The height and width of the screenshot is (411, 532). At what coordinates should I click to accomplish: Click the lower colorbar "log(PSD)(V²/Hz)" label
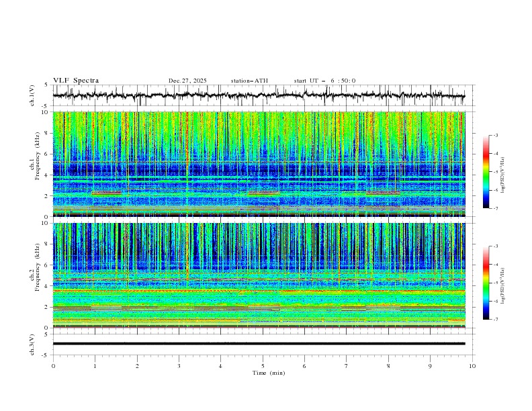[x=503, y=286]
